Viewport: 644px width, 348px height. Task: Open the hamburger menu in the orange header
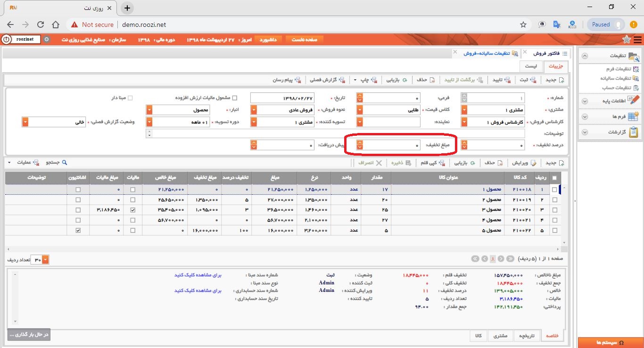coord(637,39)
